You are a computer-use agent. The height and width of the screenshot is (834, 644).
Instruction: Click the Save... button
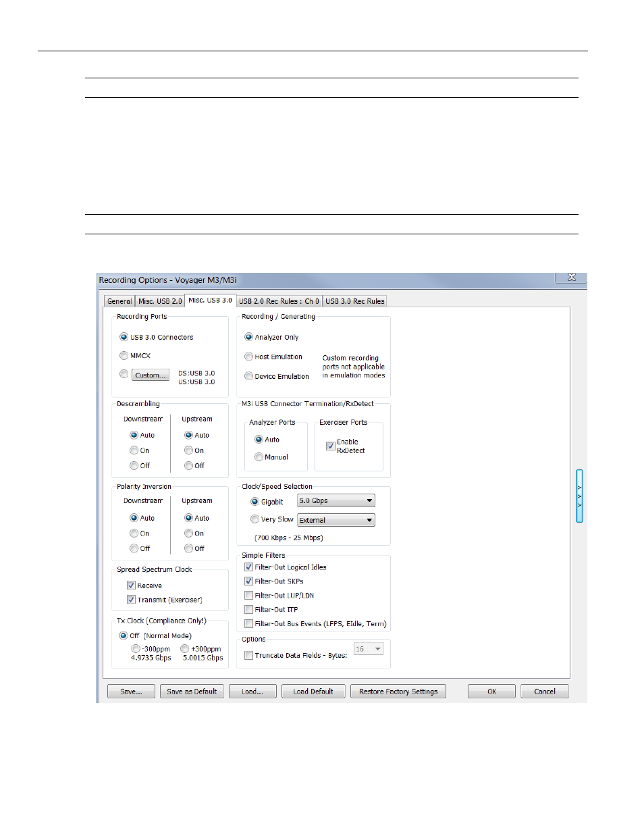tap(131, 692)
